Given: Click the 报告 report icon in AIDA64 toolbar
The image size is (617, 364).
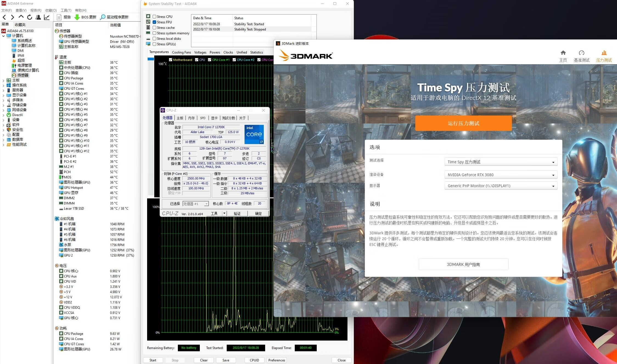Looking at the screenshot, I should 59,17.
